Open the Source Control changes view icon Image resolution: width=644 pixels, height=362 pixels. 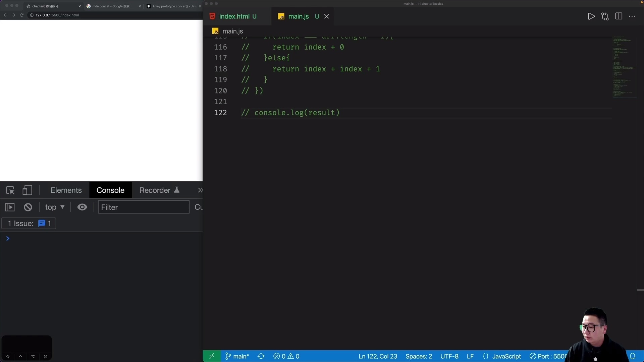point(605,16)
